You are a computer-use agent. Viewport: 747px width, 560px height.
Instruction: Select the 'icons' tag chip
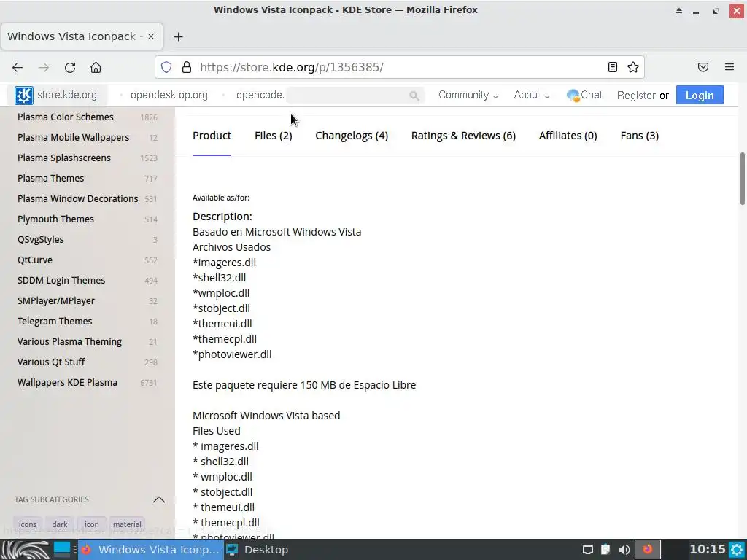click(28, 524)
